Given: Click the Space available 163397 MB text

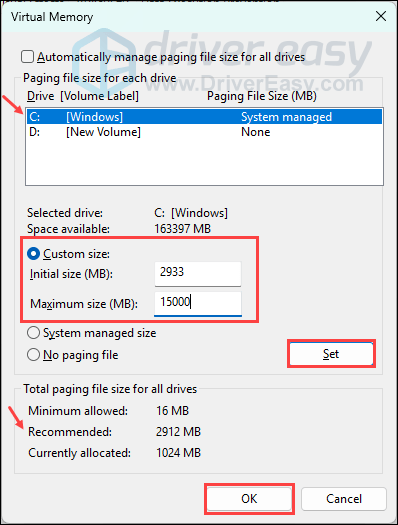Looking at the screenshot, I should pyautogui.click(x=182, y=229).
